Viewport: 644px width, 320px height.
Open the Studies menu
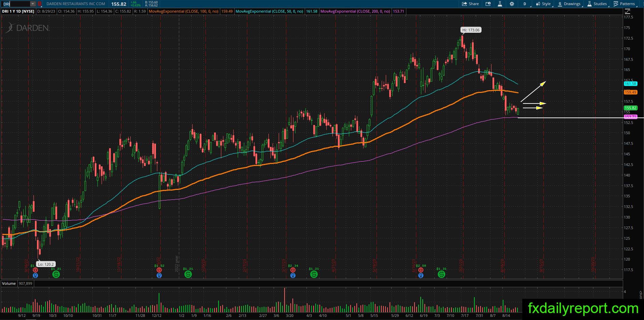pos(597,4)
